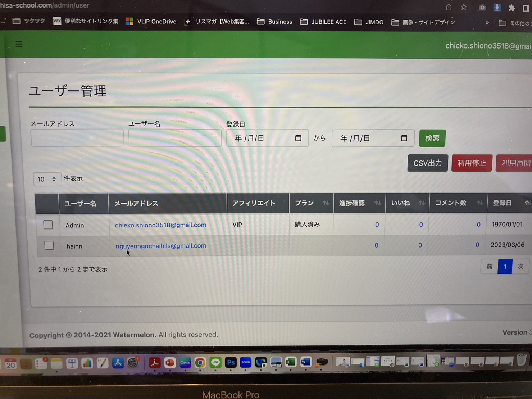Open the リスマガ bookmark
This screenshot has height=399, width=532.
tap(217, 22)
